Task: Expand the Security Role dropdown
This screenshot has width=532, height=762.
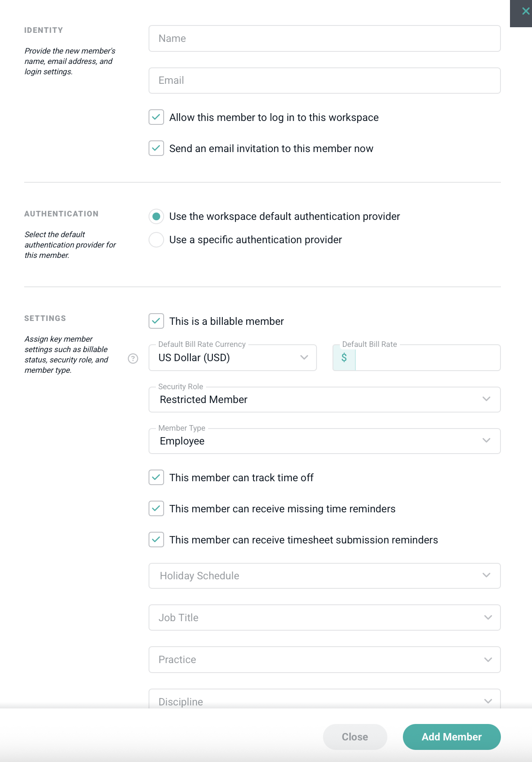Action: (324, 400)
